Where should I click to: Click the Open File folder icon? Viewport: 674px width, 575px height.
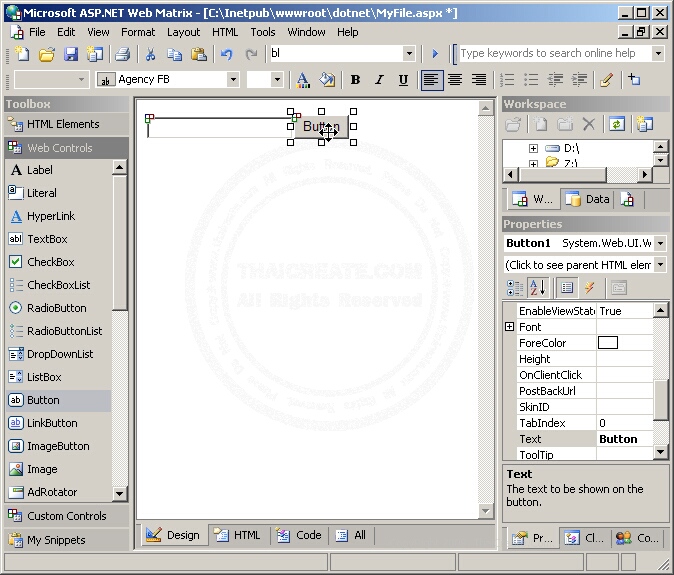(x=47, y=54)
